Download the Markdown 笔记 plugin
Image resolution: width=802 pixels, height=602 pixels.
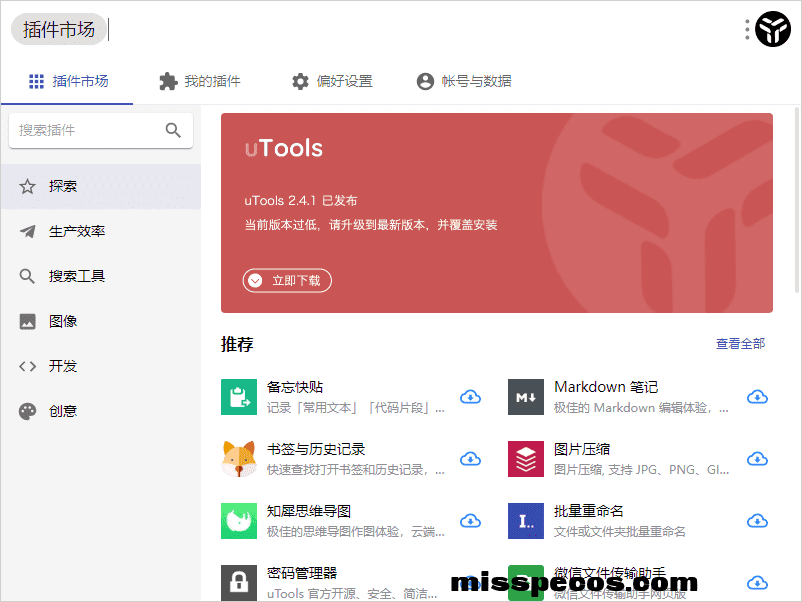point(757,397)
